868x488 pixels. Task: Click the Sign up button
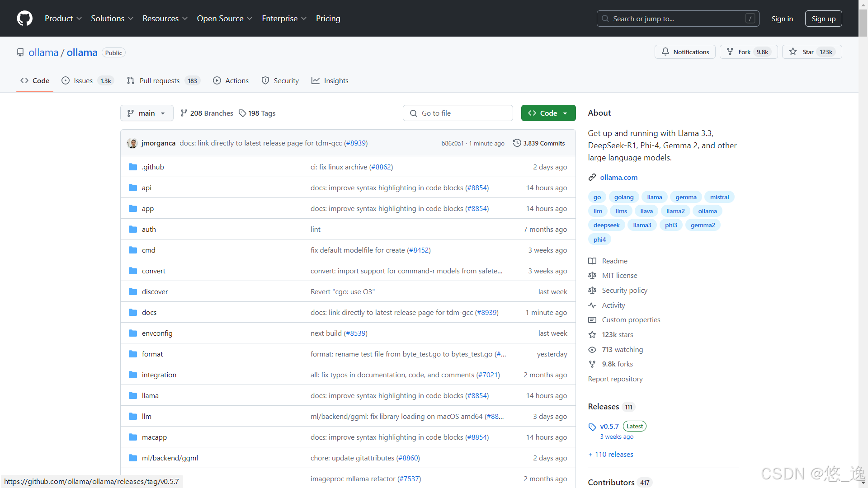(823, 19)
